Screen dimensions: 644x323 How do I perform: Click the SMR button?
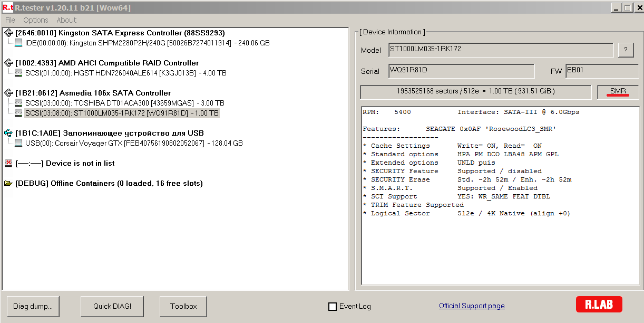[618, 91]
